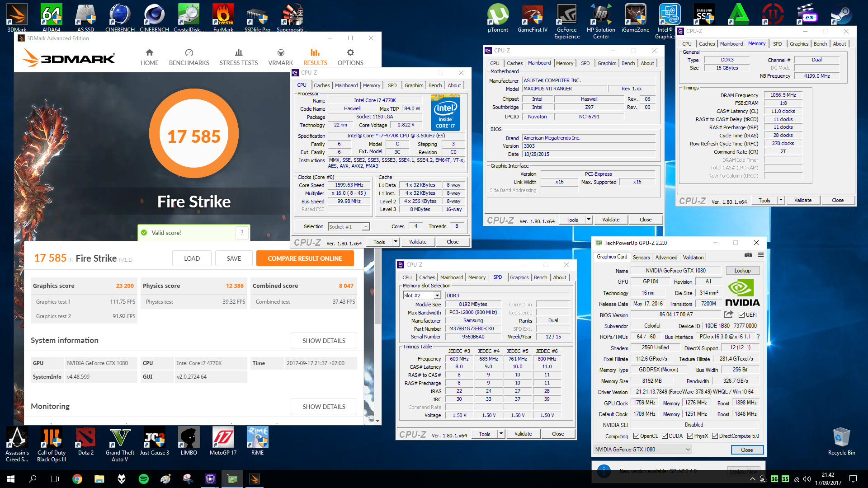This screenshot has width=868, height=488.
Task: Open taskbar clock showing 21.42
Action: coord(828,479)
